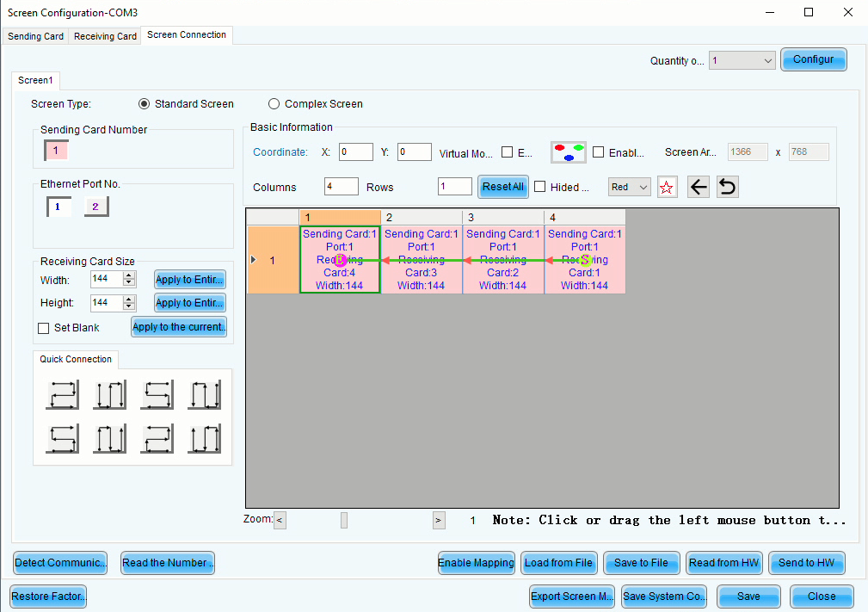The image size is (868, 612).
Task: Select the Complex Screen radio option
Action: 274,104
